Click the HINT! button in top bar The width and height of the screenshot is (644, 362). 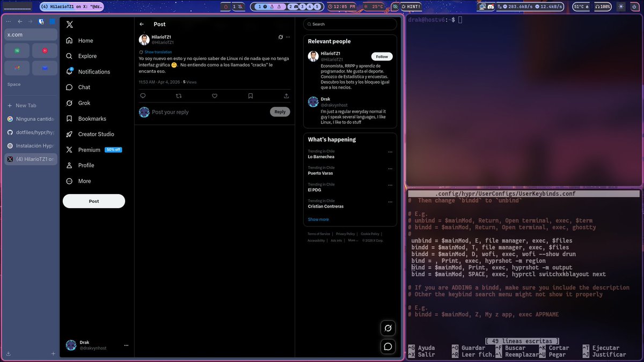(411, 6)
